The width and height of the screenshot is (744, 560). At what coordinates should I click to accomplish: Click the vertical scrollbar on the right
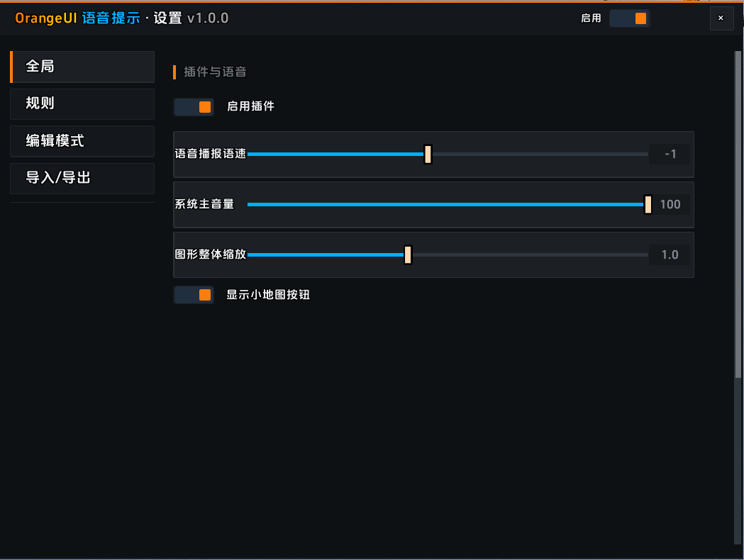[x=738, y=214]
